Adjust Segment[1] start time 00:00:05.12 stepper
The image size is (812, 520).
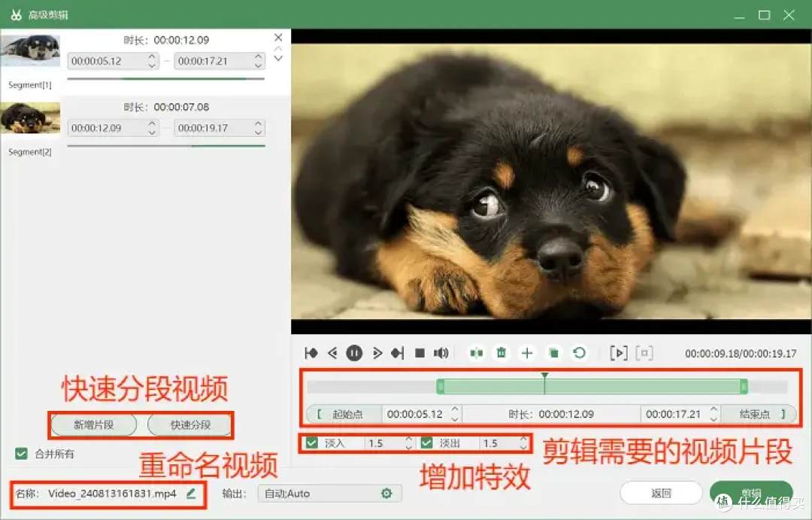coord(152,61)
